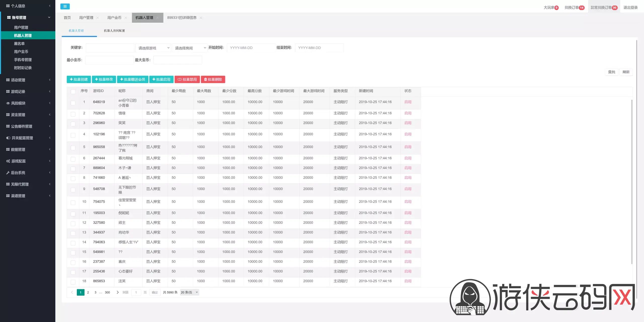
Task: Check the row for game ID 296960
Action: coord(73,124)
